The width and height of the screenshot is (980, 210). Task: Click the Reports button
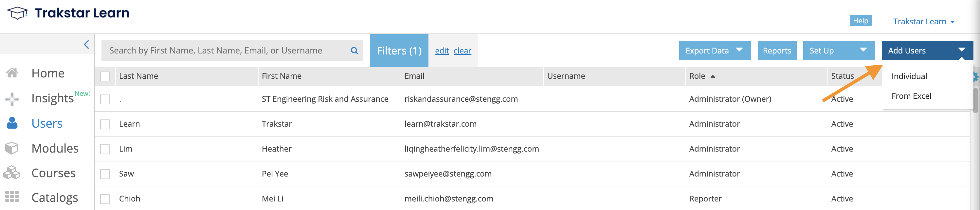777,51
